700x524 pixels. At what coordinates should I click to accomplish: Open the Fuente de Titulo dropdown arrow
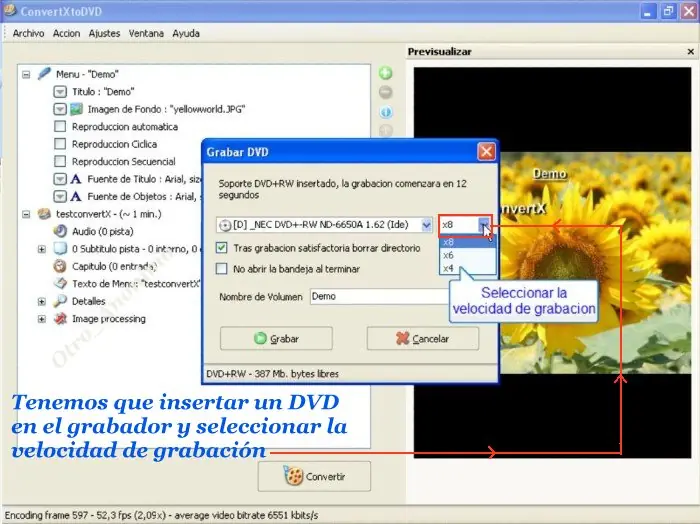click(x=60, y=179)
